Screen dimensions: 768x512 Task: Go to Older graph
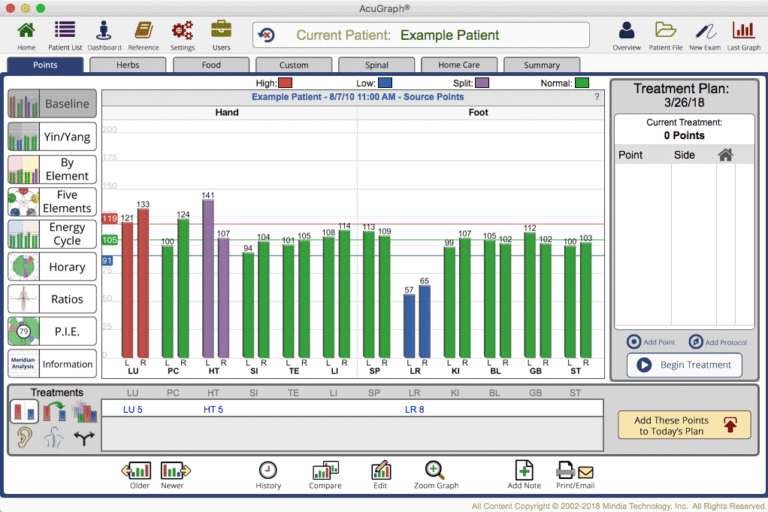click(137, 471)
